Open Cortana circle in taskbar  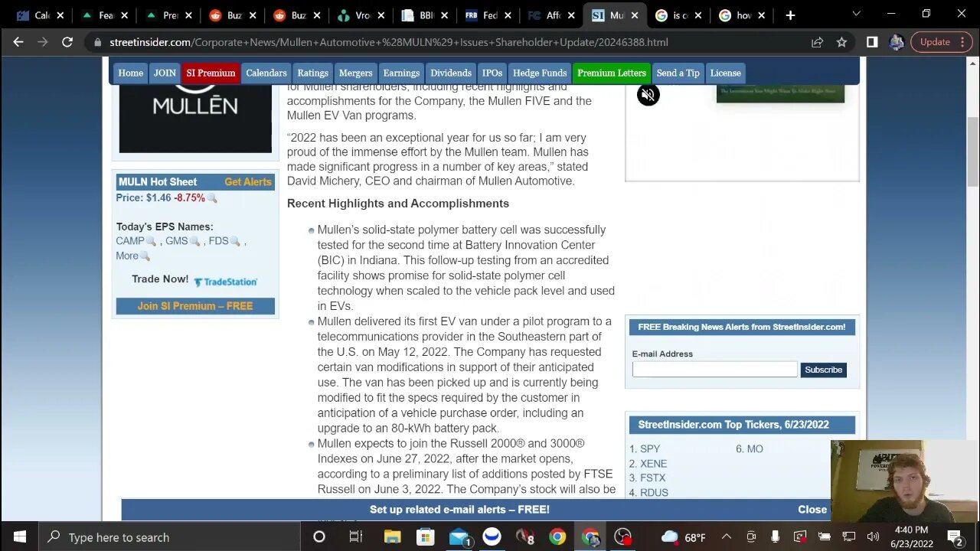(x=319, y=537)
